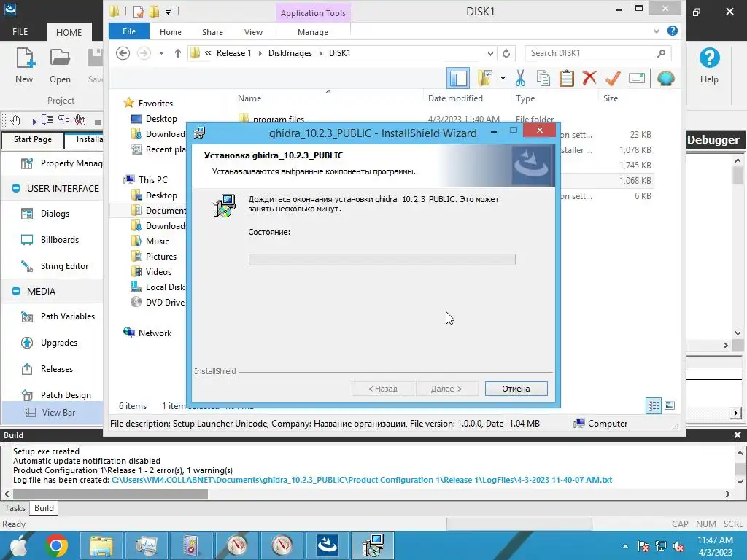
Task: Click the Rename icon in Explorer toolbar
Action: (x=636, y=78)
